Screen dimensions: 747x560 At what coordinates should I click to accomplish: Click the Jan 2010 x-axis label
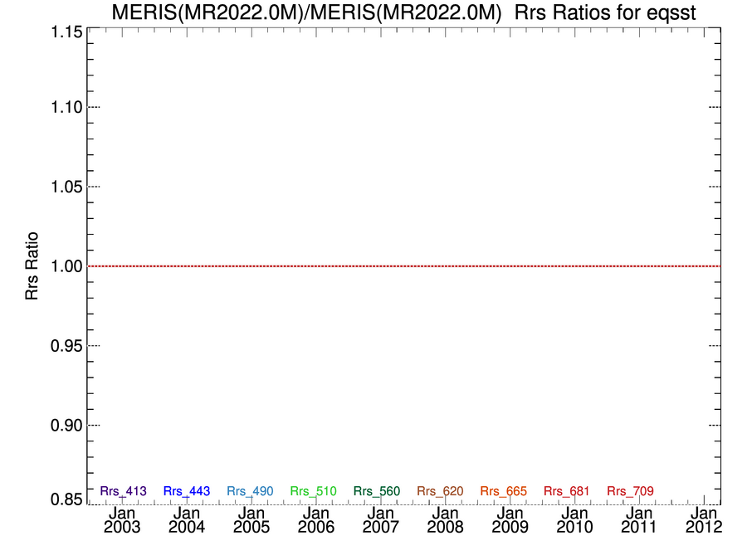click(x=574, y=520)
